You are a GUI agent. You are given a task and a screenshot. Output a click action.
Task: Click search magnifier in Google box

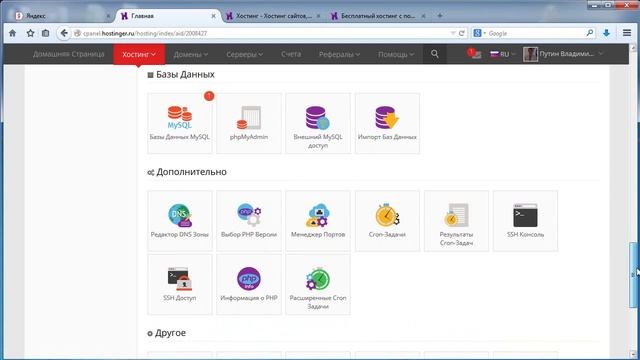click(x=590, y=33)
